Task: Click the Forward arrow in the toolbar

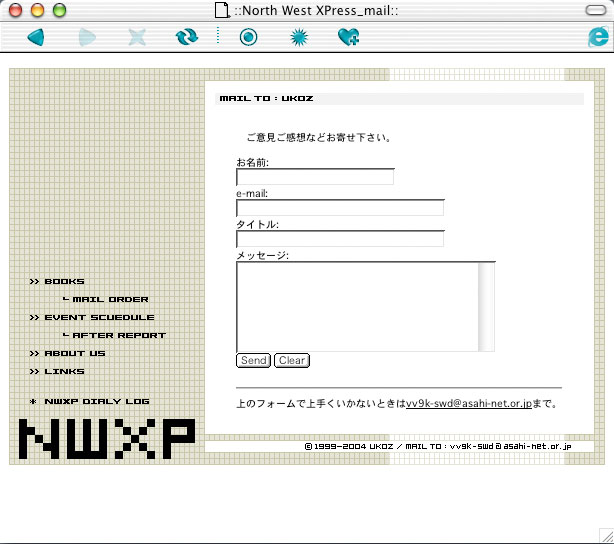Action: coord(87,37)
